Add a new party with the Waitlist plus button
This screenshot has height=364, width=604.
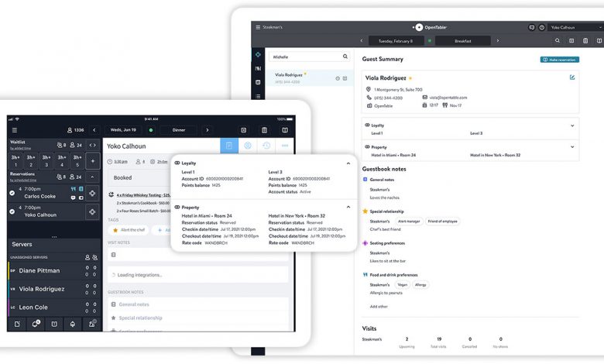click(92, 160)
